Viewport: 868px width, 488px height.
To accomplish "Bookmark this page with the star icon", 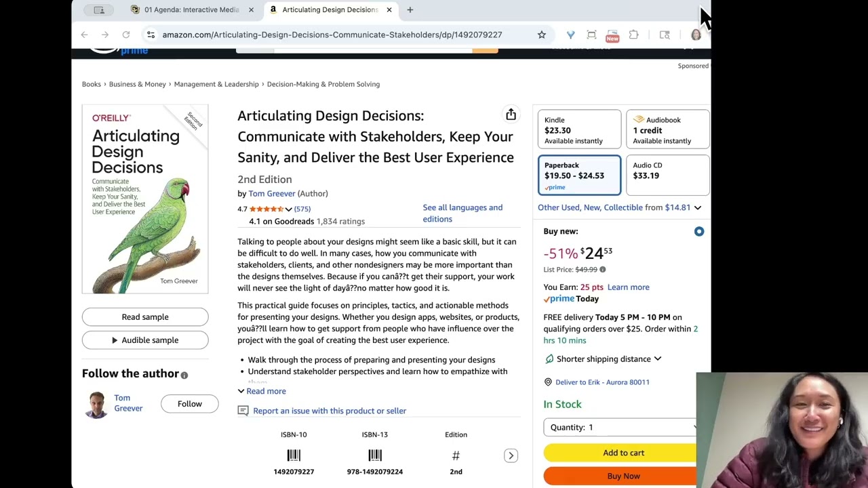I will tap(541, 35).
